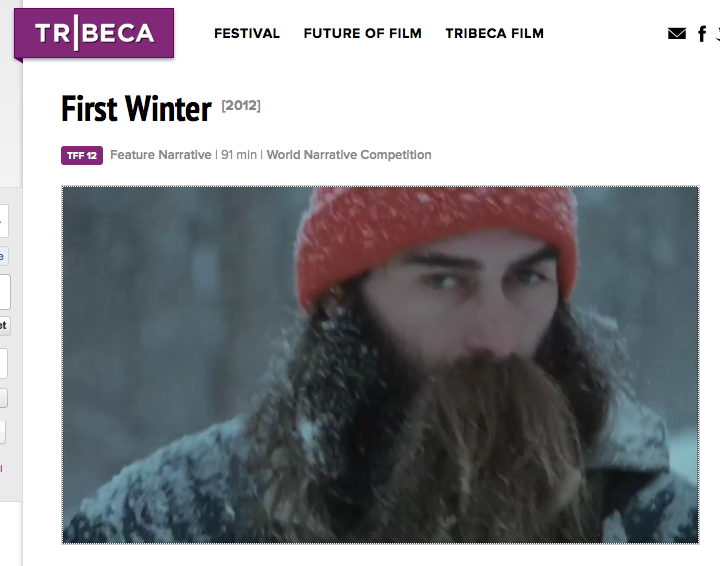Play the First Winter film still
This screenshot has width=720, height=566.
tap(380, 365)
